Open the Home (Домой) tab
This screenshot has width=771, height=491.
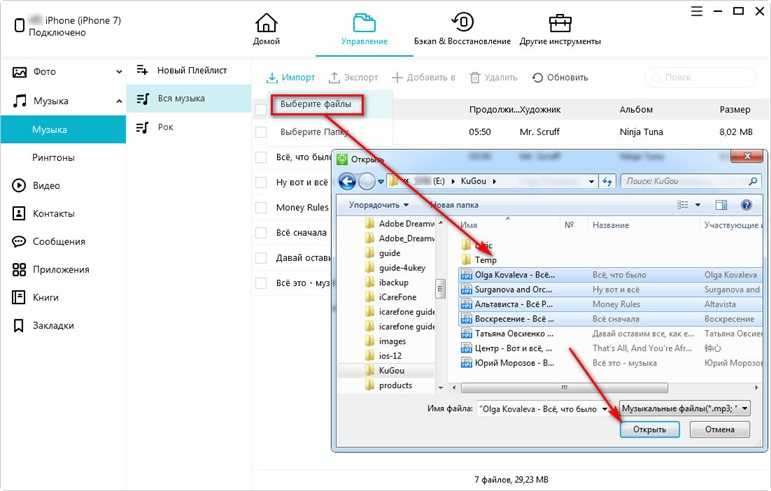click(x=266, y=29)
